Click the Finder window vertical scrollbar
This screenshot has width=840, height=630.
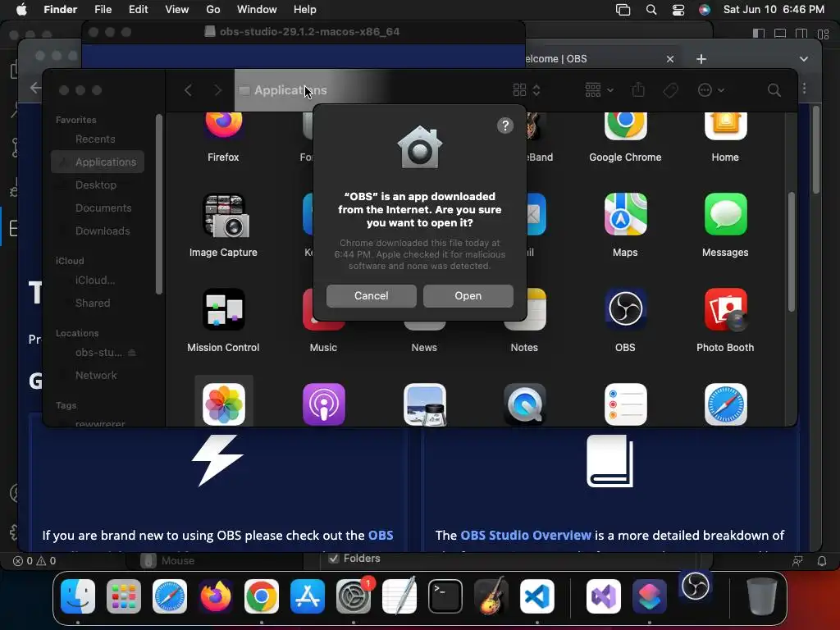pos(792,252)
